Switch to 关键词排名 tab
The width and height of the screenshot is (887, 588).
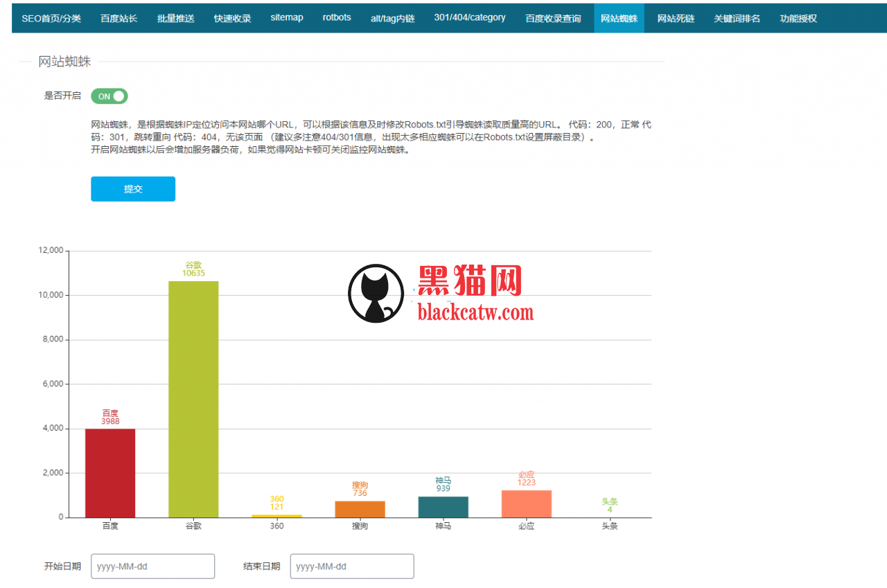point(737,18)
